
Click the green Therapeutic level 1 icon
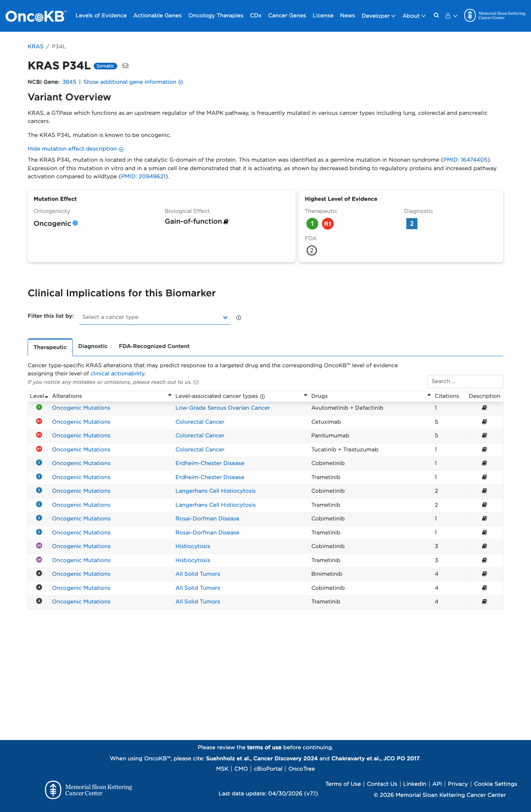[312, 224]
